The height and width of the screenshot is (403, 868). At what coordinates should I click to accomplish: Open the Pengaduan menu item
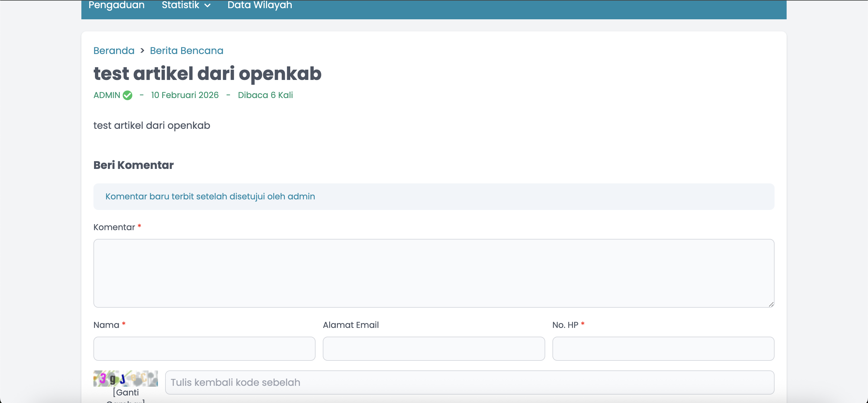click(116, 5)
